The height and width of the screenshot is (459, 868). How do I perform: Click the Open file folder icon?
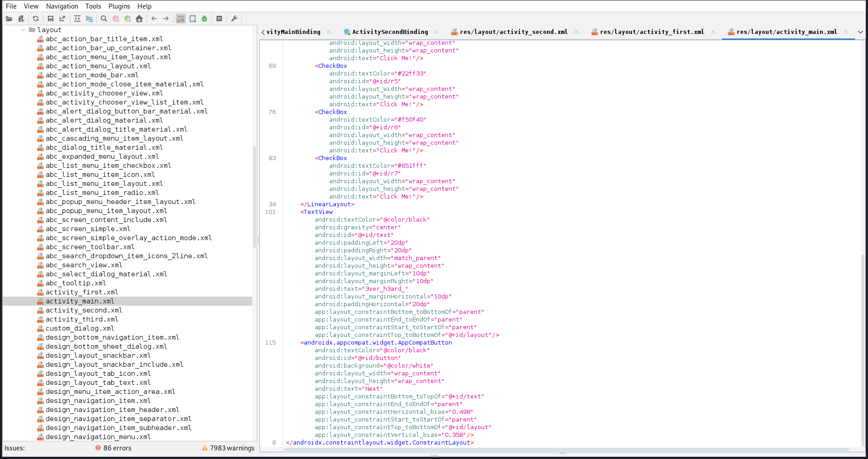tap(9, 19)
